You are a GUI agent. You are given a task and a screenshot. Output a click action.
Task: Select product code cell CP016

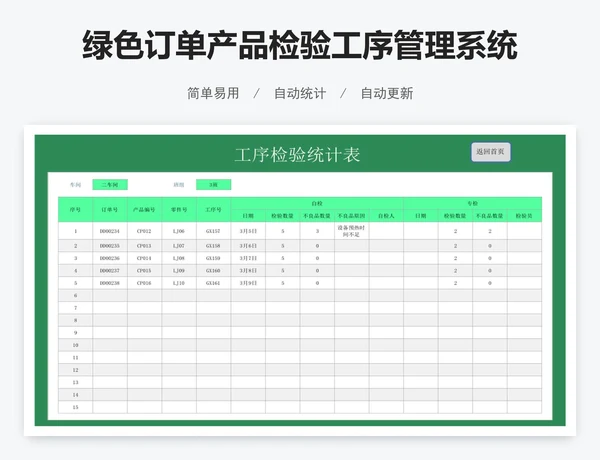click(144, 283)
